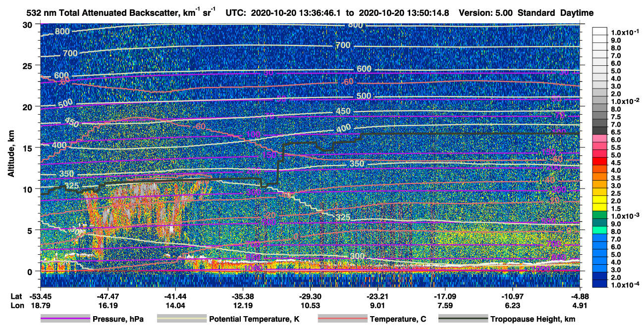Screen dimensions: 644x330
Task: Click the 'Lat' row label
Action: coord(15,296)
